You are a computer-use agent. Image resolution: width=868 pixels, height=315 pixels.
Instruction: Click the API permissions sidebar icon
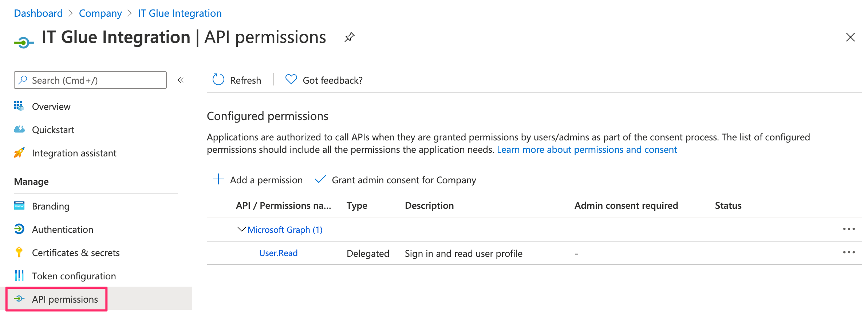click(x=19, y=299)
